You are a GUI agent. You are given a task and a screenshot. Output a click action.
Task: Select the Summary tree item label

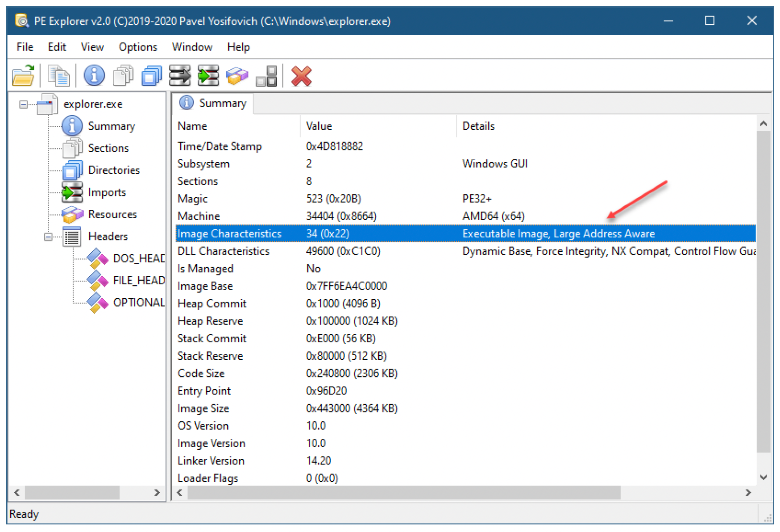112,126
